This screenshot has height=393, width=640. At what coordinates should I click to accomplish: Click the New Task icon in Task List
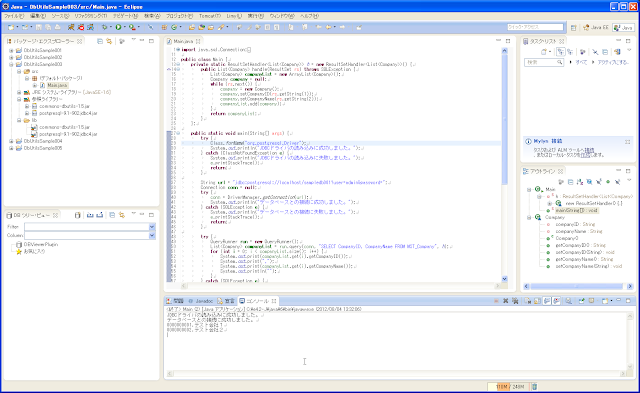click(544, 52)
